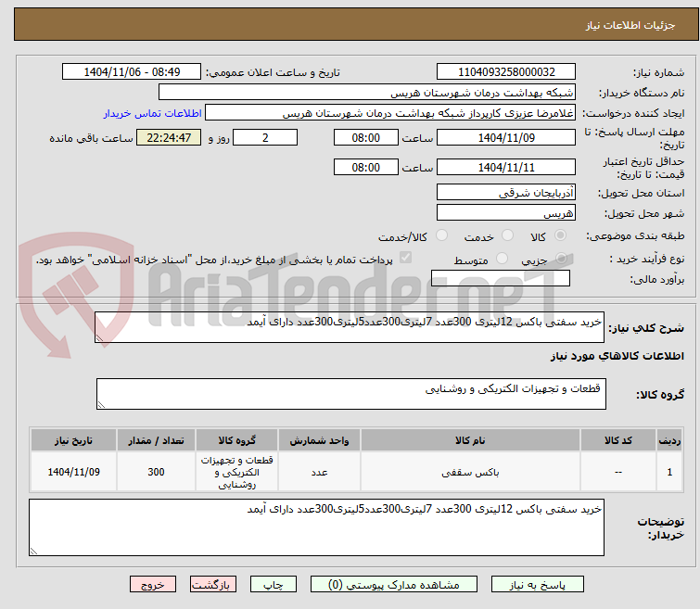
Task: Click the quantity cell showing 300
Action: tap(157, 473)
